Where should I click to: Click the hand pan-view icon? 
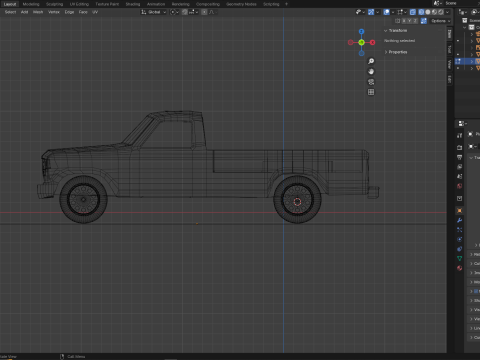(x=371, y=71)
